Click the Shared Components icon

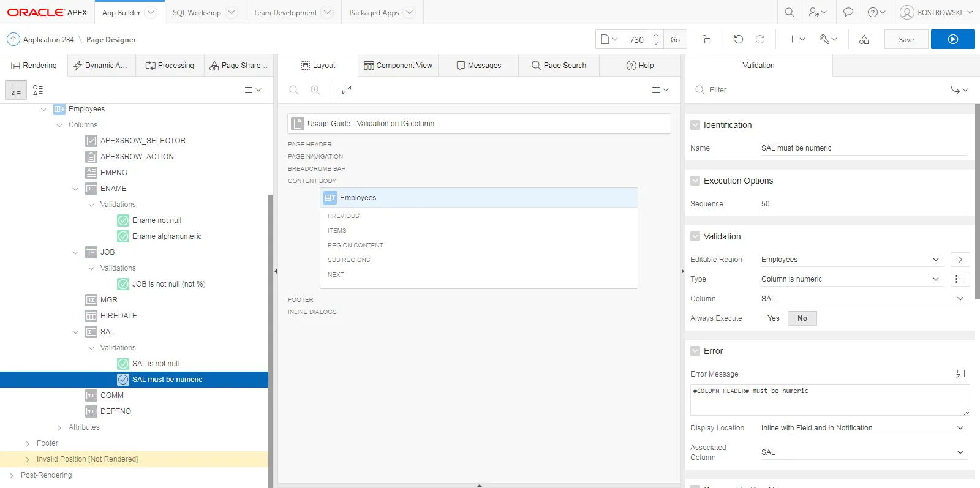[x=864, y=39]
